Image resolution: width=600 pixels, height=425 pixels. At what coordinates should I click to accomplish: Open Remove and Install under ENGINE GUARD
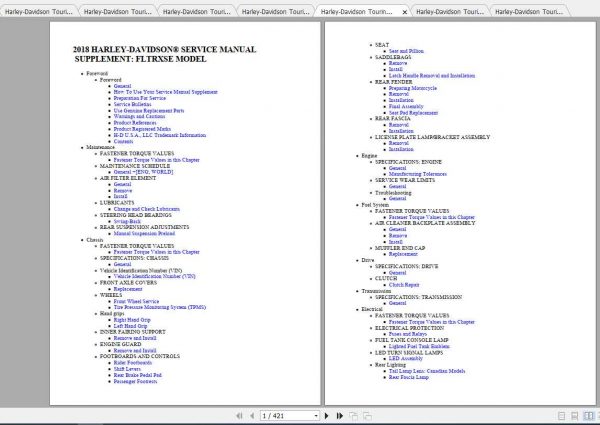[135, 350]
